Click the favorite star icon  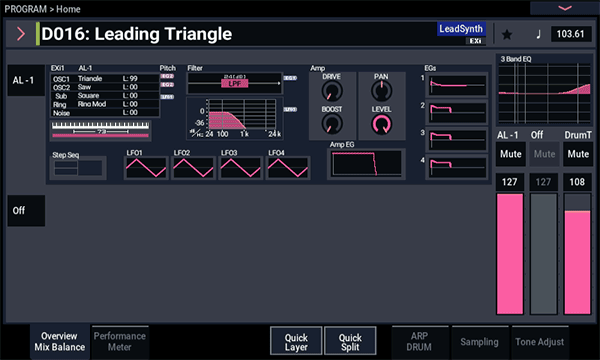click(x=507, y=34)
